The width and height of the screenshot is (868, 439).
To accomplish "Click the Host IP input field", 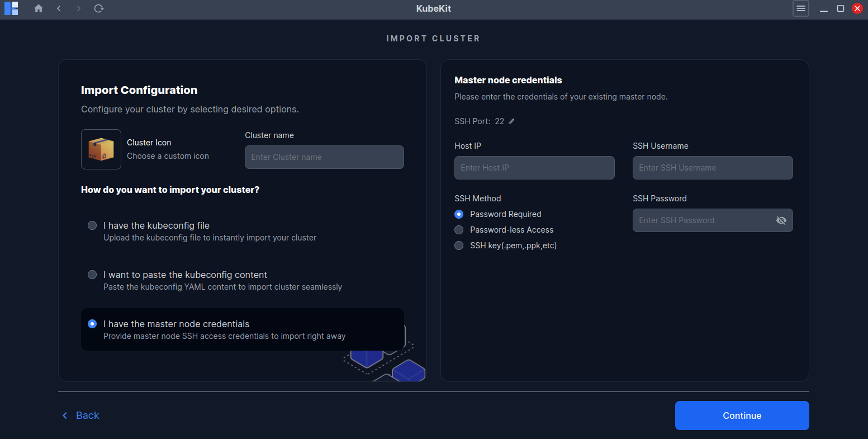I will [534, 168].
